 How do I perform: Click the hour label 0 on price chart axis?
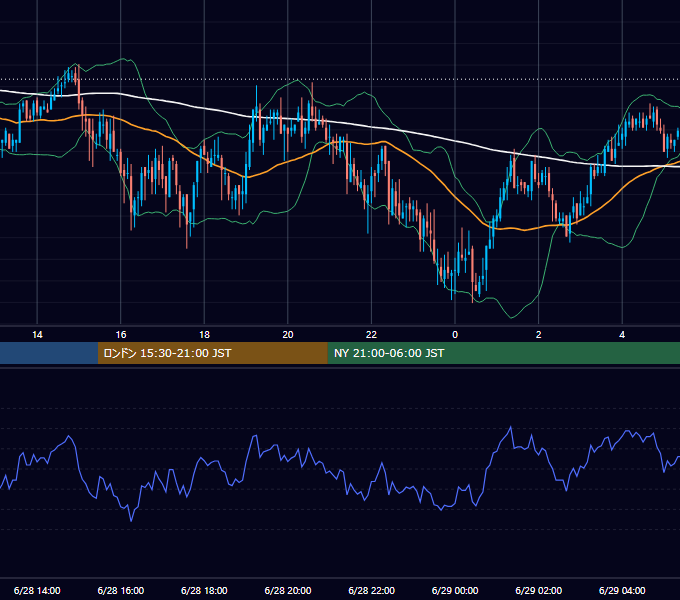(455, 335)
